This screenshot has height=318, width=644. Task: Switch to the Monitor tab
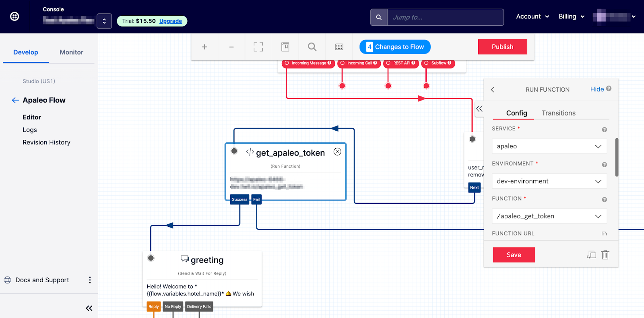click(x=71, y=52)
